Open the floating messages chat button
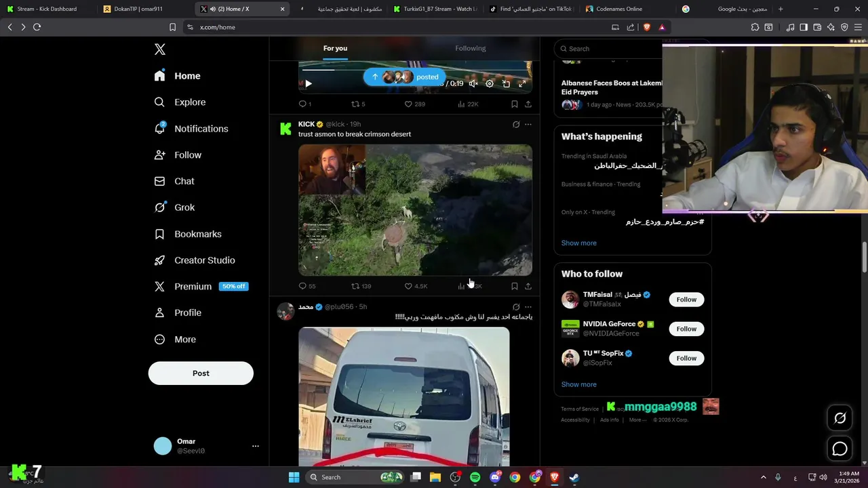 pos(840,449)
